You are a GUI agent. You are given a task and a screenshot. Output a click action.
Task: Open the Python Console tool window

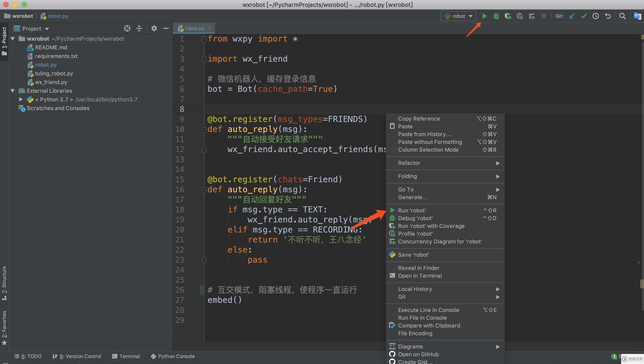tap(173, 356)
